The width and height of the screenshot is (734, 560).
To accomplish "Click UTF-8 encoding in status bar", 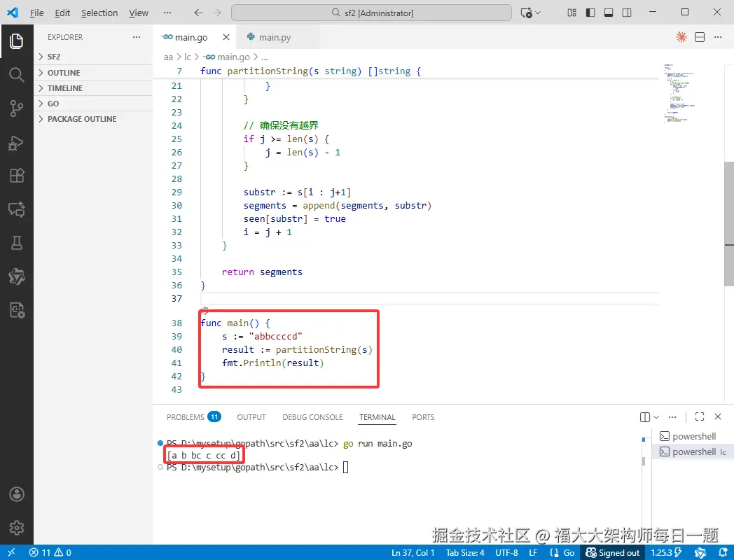I will (506, 552).
